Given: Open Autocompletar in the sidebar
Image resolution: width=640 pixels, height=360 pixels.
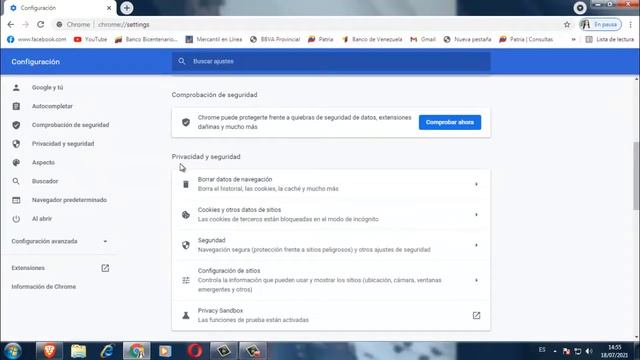Looking at the screenshot, I should (x=52, y=106).
